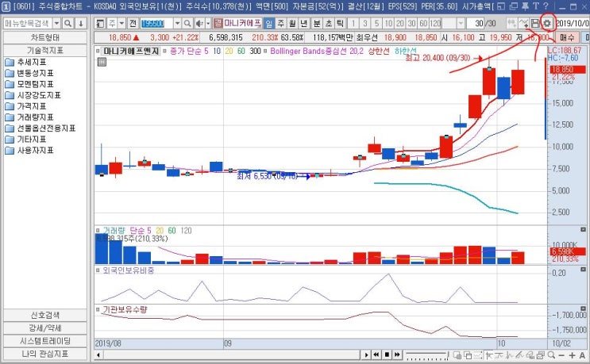Open the 주 type dropdown arrow
Viewport: 590px width, 364px height.
point(121,24)
